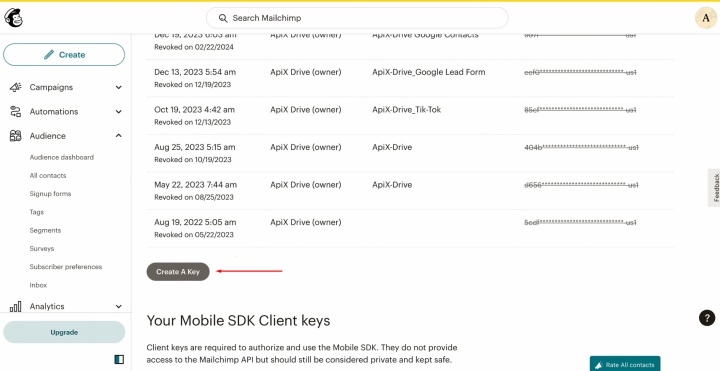Click the Revoked on 02/22/2024 text
Image resolution: width=720 pixels, height=371 pixels.
point(194,47)
